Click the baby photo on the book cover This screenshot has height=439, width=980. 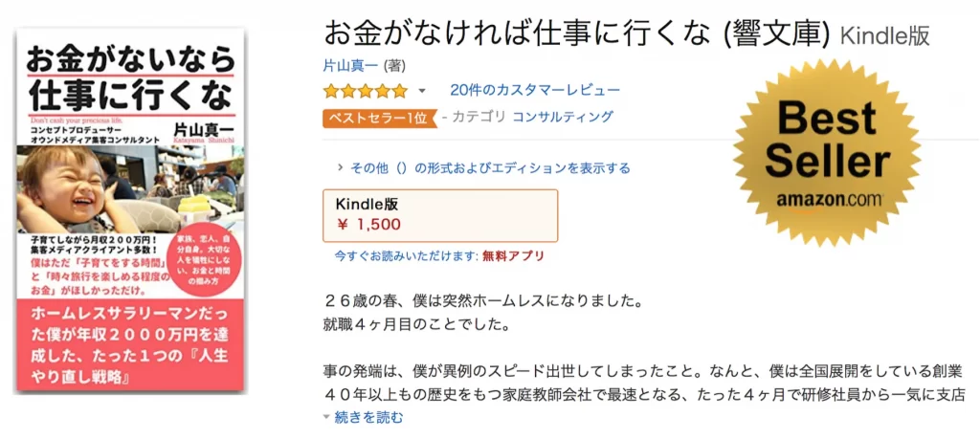click(73, 188)
